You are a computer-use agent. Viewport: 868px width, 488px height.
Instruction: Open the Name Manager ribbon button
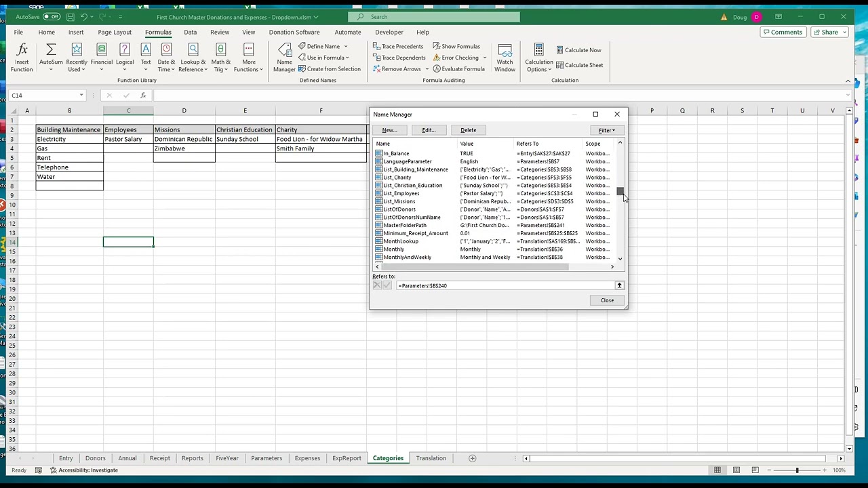pos(284,57)
